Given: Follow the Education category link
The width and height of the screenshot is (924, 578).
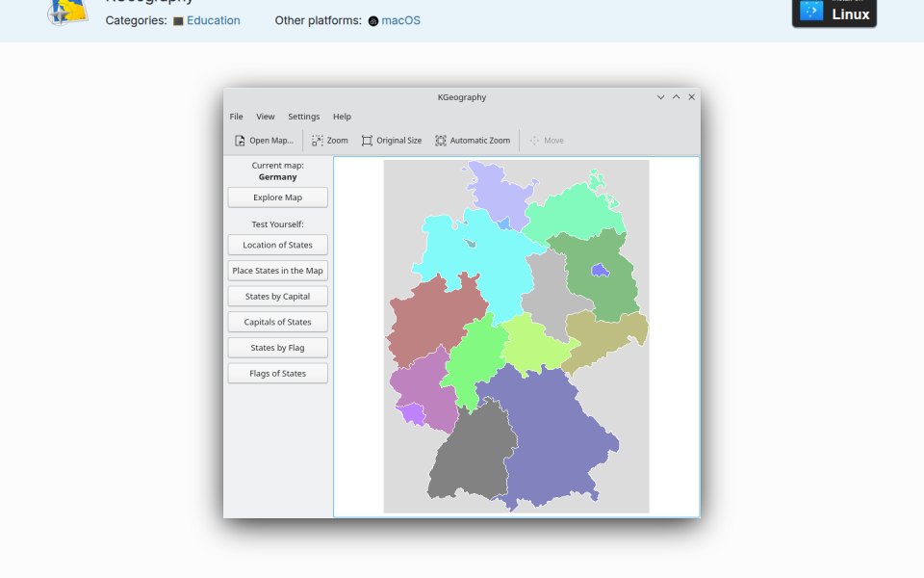Looking at the screenshot, I should click(214, 20).
